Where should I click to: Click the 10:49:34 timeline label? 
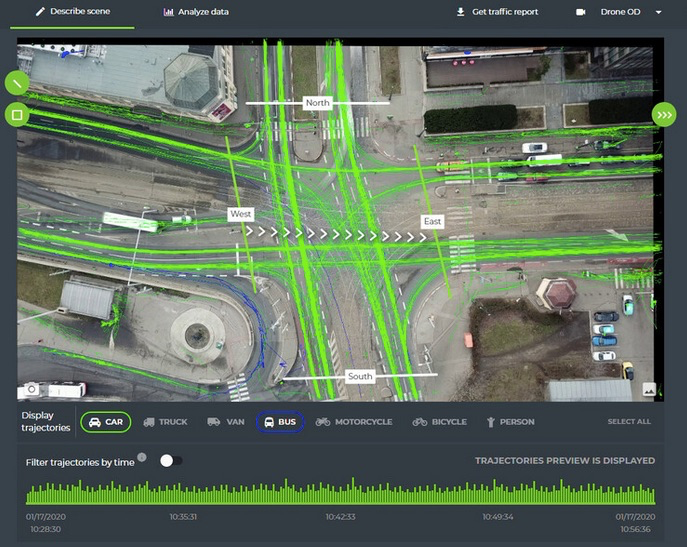(x=498, y=517)
